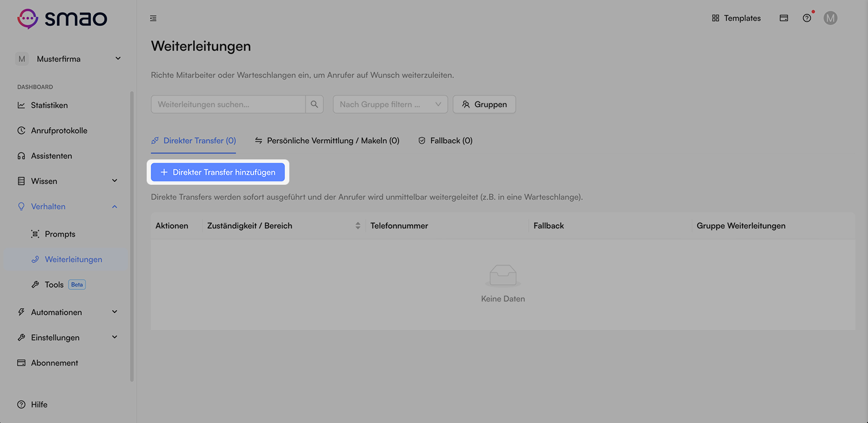Click the Automationen lightning icon
868x423 pixels.
(x=21, y=313)
